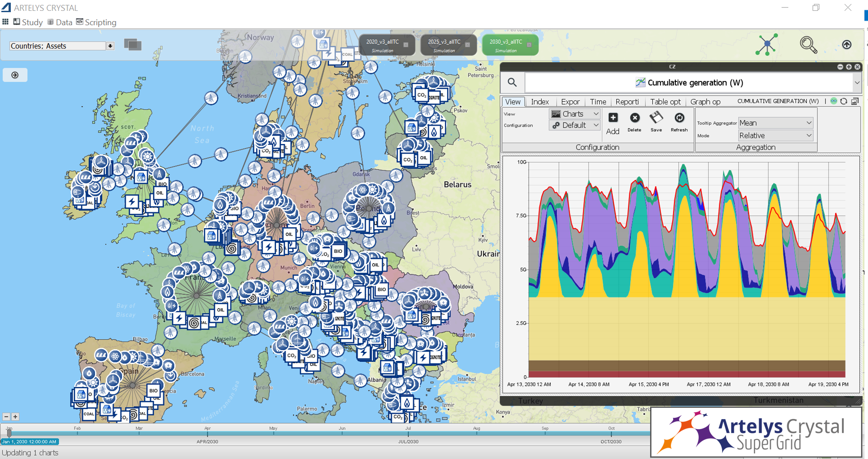868x459 pixels.
Task: Close the 2020_v3_allTC simulation chip
Action: pos(406,45)
